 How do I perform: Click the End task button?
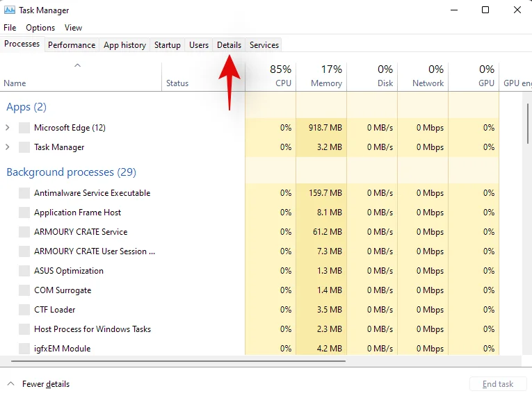pos(497,384)
